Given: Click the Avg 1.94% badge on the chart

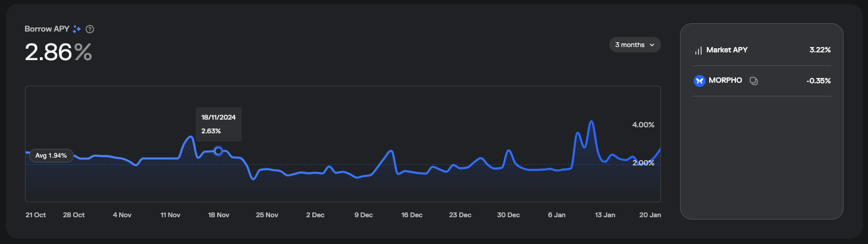Looking at the screenshot, I should [51, 155].
